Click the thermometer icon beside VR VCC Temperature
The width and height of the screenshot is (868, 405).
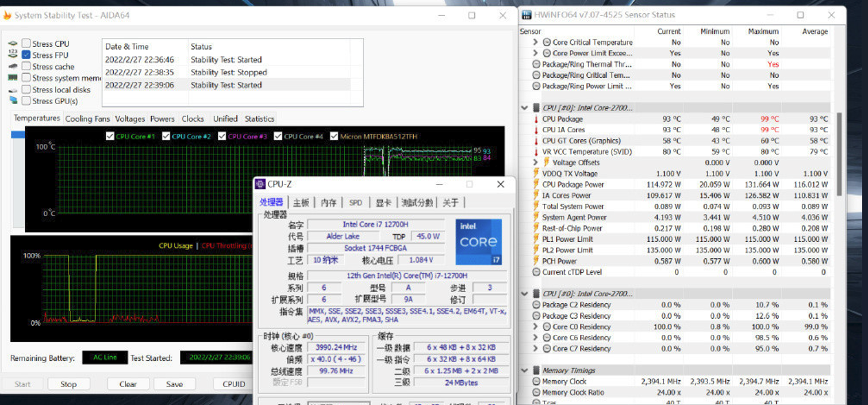coord(536,152)
